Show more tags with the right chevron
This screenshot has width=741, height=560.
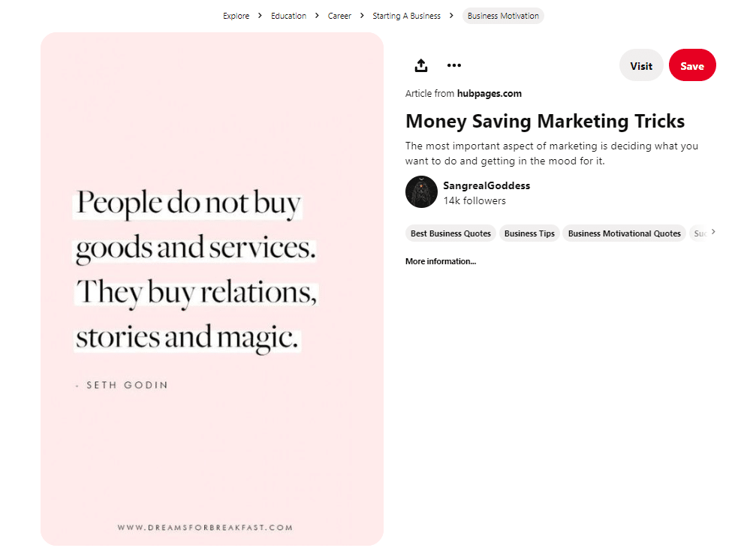(x=713, y=231)
